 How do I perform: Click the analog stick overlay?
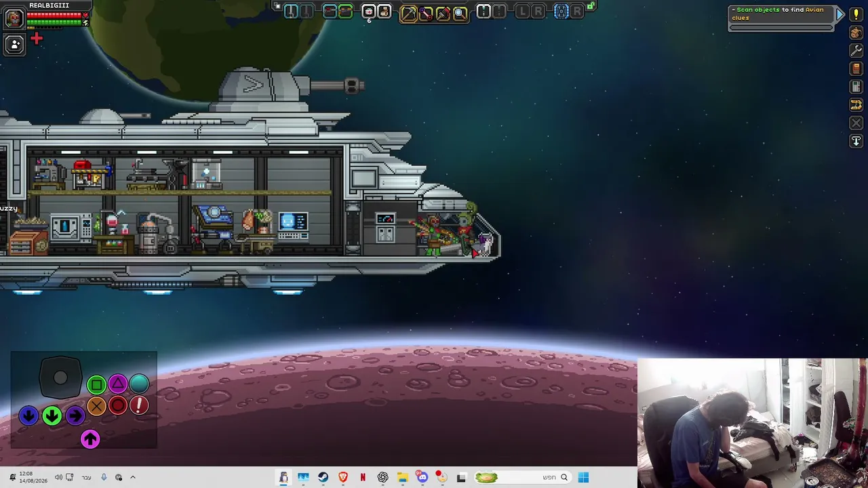pos(60,378)
